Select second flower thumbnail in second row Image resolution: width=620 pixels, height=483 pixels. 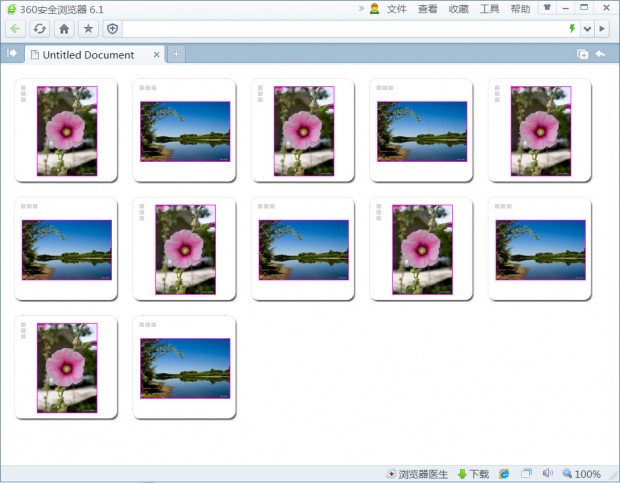(422, 249)
